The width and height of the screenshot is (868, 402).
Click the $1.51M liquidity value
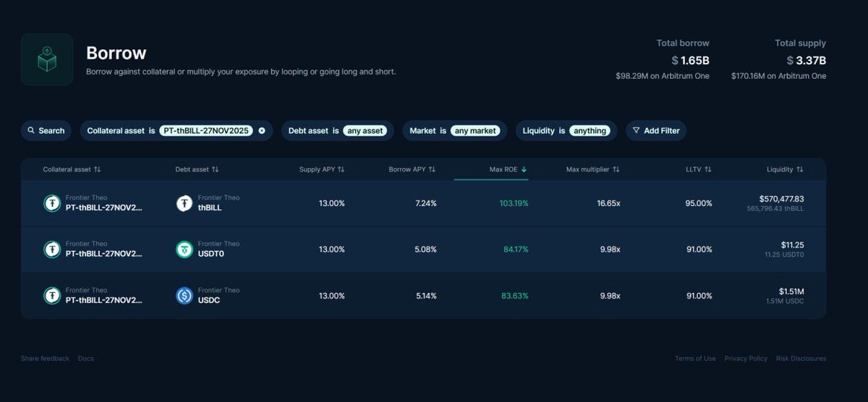coord(791,291)
